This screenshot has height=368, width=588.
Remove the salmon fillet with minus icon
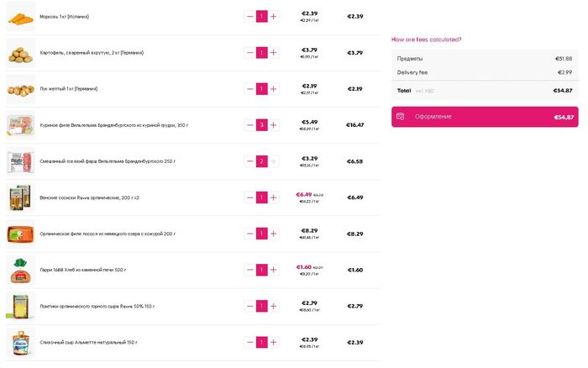249,234
